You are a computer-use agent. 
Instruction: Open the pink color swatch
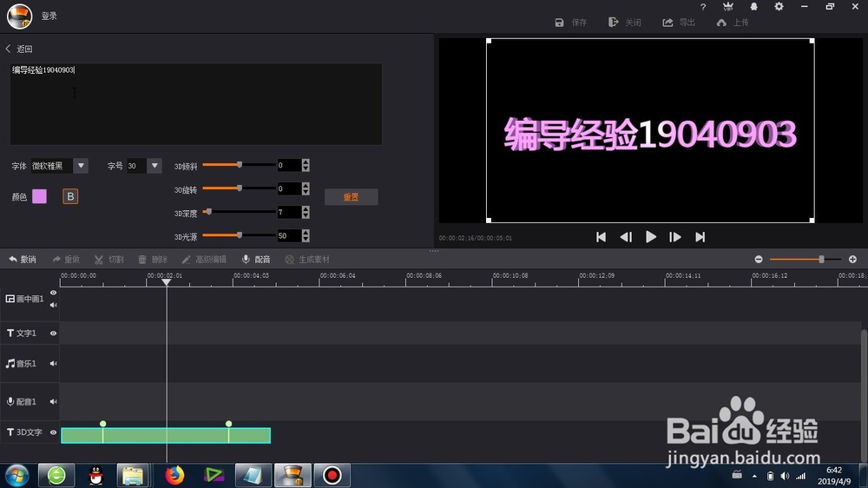(x=39, y=196)
